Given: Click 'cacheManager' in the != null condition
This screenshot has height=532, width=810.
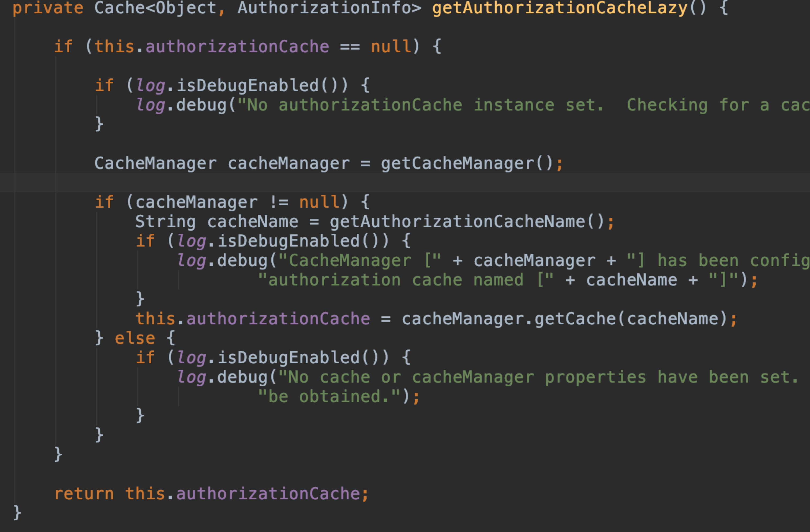Looking at the screenshot, I should click(x=196, y=202).
